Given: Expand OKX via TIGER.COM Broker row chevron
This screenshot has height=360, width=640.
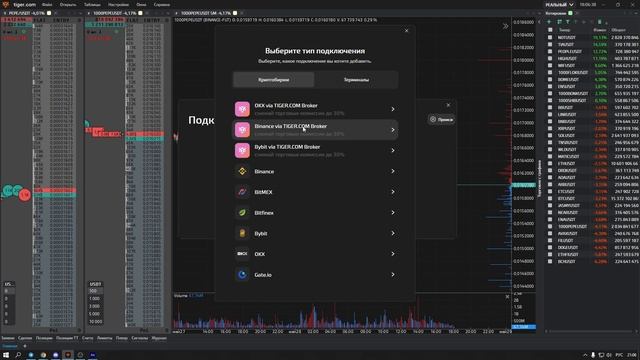Looking at the screenshot, I should click(x=393, y=109).
